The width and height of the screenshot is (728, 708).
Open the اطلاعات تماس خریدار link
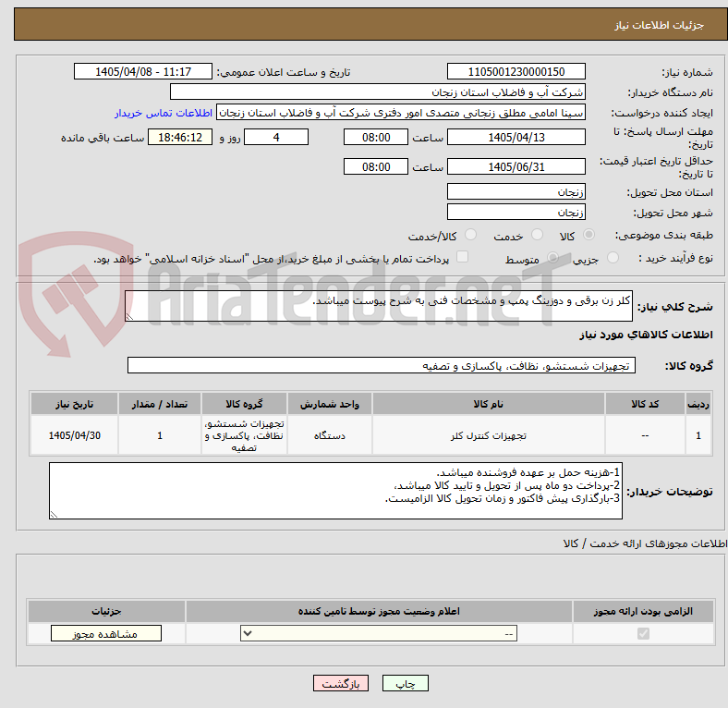[164, 113]
